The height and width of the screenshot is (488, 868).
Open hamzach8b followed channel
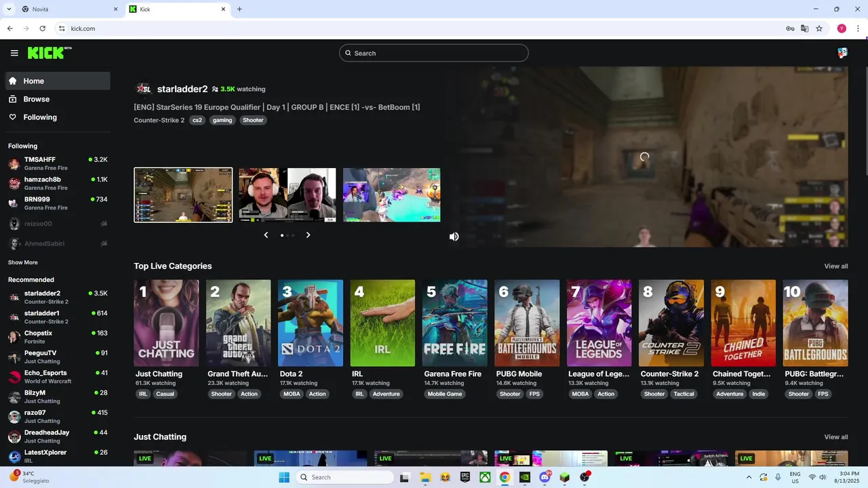coord(58,183)
